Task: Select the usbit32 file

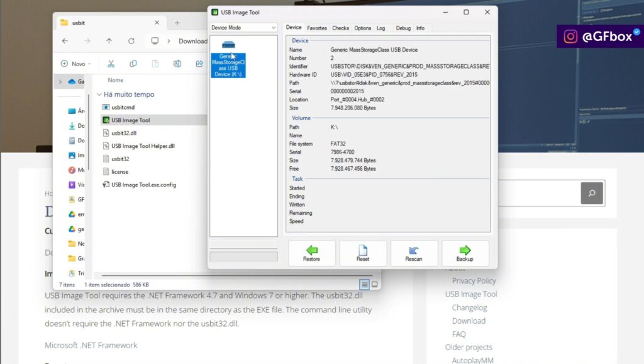Action: [x=120, y=159]
